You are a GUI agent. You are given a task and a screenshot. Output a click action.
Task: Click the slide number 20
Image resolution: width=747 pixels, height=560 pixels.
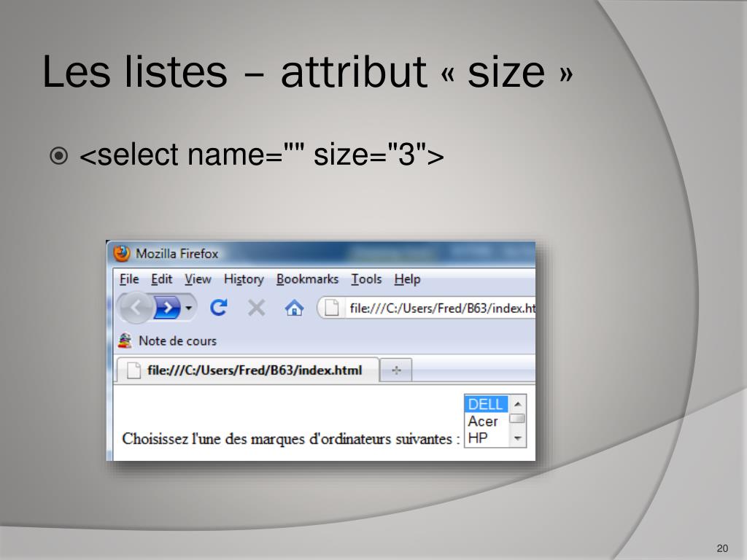[722, 548]
